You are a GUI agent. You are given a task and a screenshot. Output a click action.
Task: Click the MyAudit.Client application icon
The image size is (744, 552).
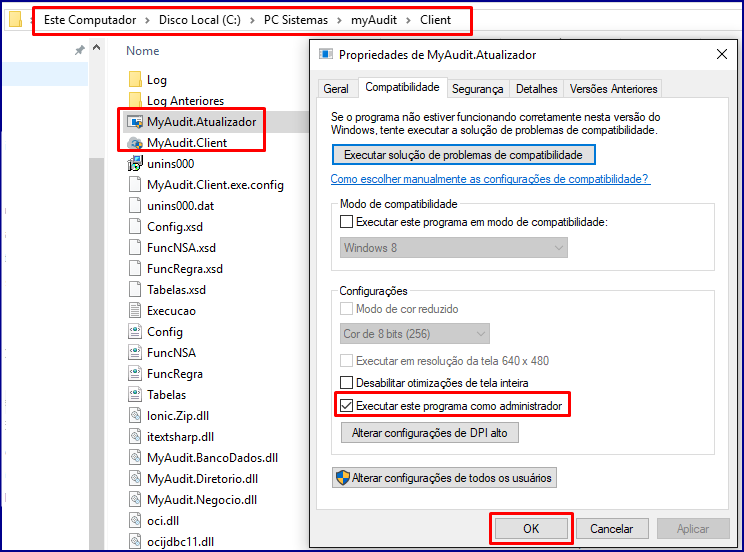(x=135, y=142)
